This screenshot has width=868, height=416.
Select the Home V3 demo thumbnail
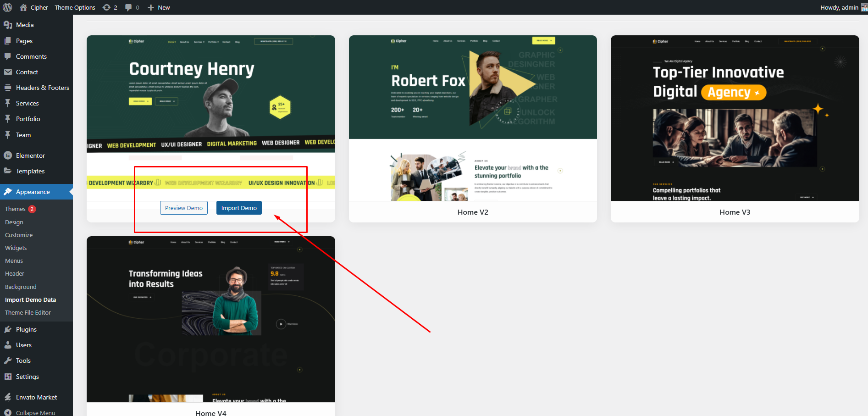click(x=735, y=118)
